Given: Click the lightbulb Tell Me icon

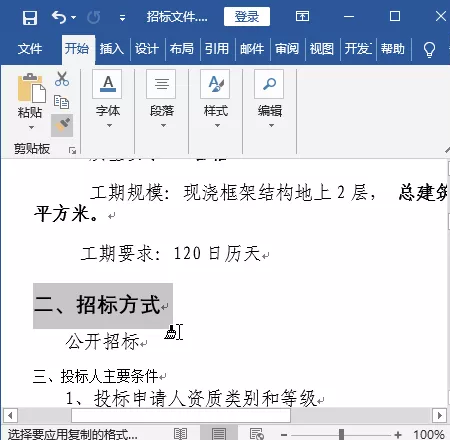Looking at the screenshot, I should pyautogui.click(x=429, y=50).
